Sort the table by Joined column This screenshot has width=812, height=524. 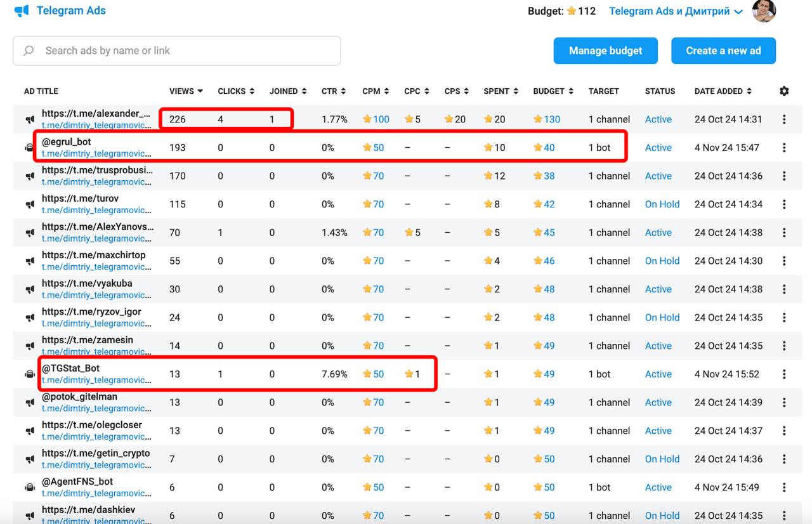[288, 91]
